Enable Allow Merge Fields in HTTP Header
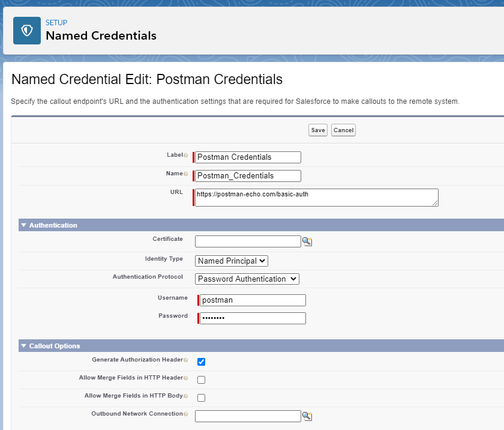 (201, 380)
